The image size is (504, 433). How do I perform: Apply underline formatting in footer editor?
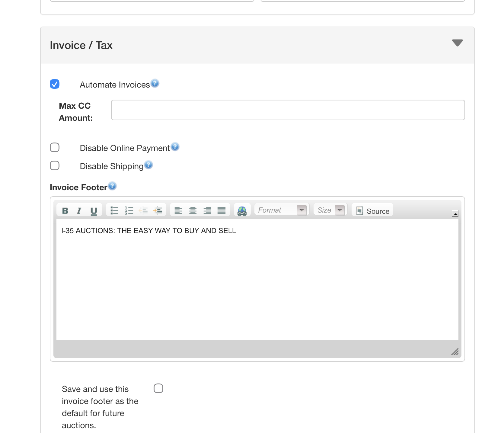tap(94, 210)
